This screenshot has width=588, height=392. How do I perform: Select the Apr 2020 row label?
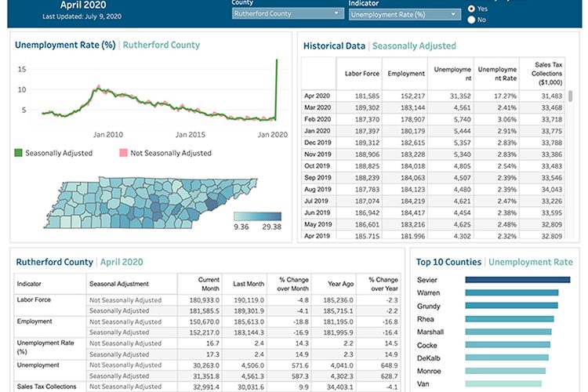318,96
